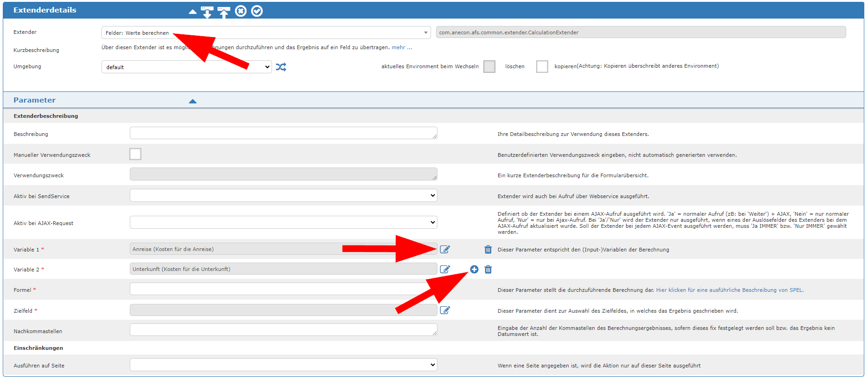Add a variable with the plus icon
The height and width of the screenshot is (380, 868).
474,270
